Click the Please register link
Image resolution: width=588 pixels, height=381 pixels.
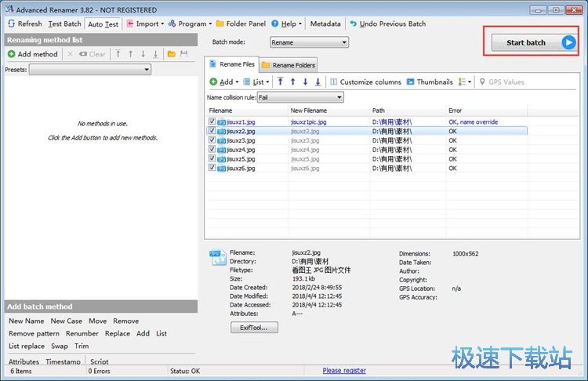(x=343, y=371)
